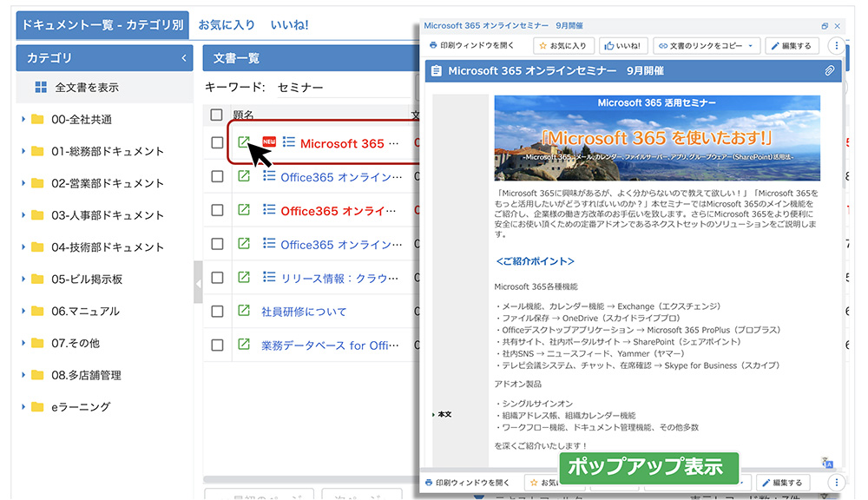
Task: Click horizontal scrollbar under document list
Action: click(x=311, y=479)
